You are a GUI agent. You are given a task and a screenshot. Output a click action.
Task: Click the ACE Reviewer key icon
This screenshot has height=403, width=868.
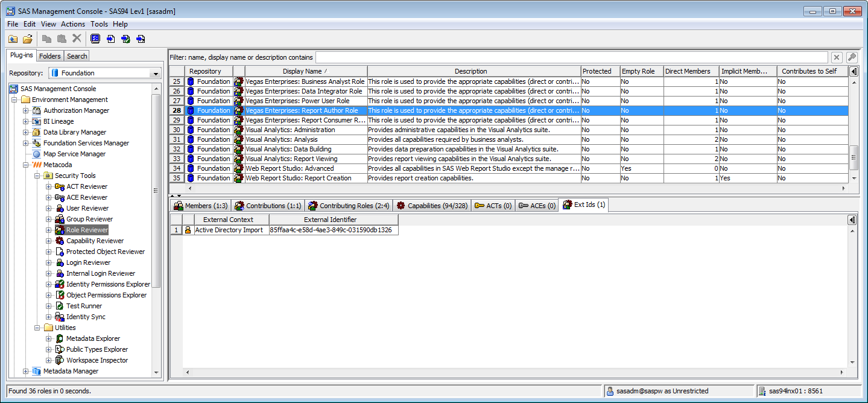point(60,197)
